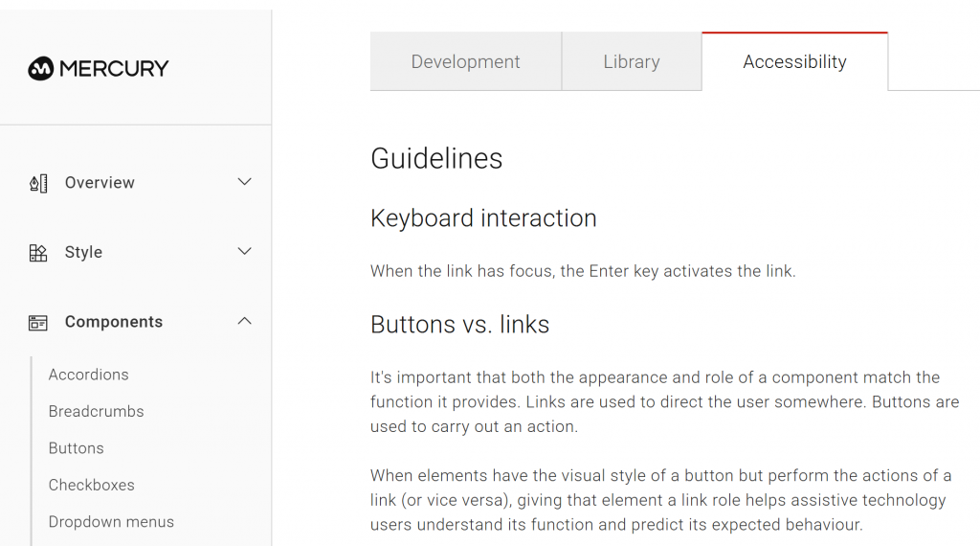Go to the Breadcrumbs component page

pos(96,412)
